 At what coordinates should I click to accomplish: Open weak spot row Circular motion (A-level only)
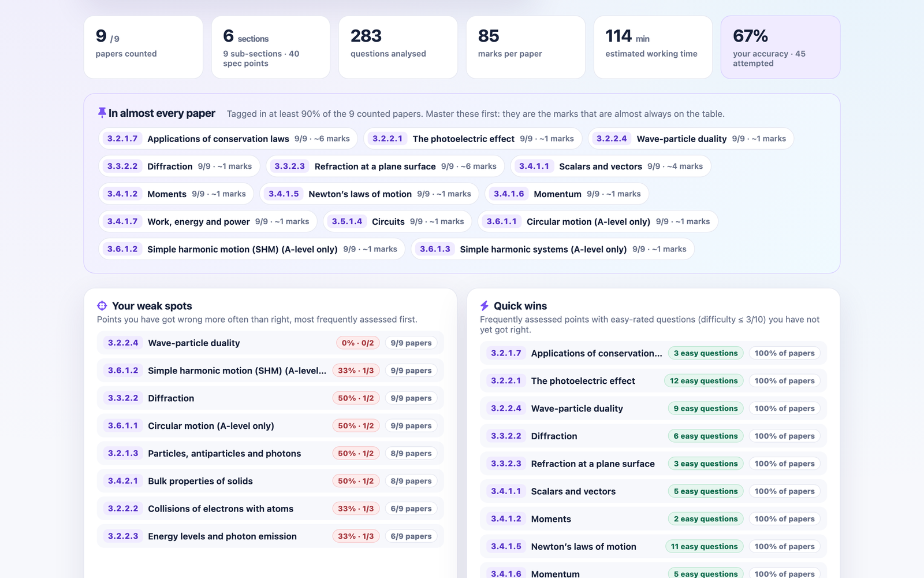(270, 426)
